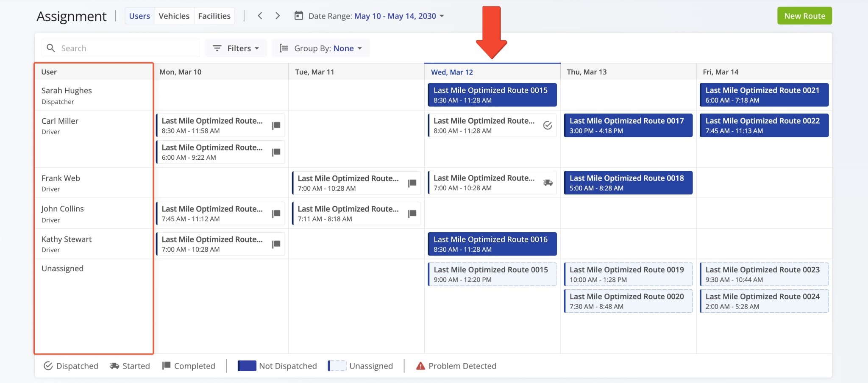The image size is (868, 383).
Task: Click the New Route button
Action: click(x=804, y=16)
